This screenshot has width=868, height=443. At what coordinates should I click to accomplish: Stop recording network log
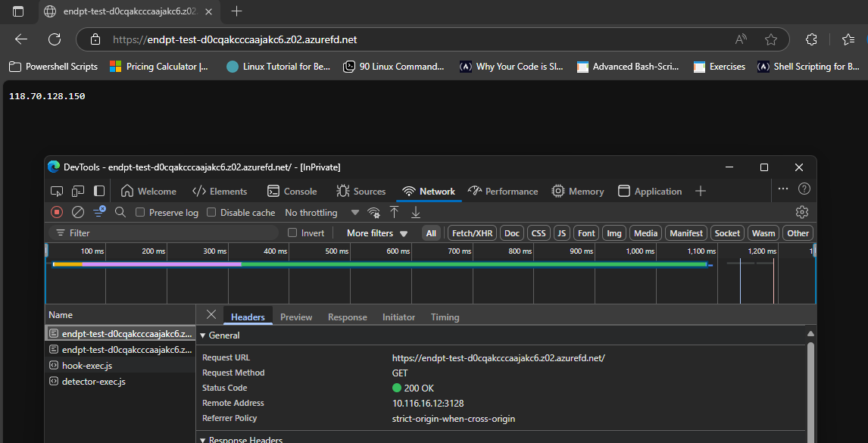57,212
